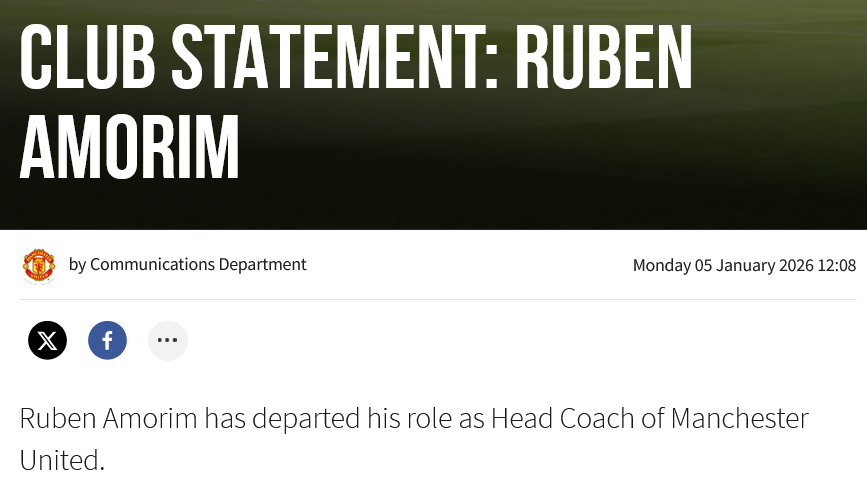Click the 12:08 publication time
The width and height of the screenshot is (867, 490).
836,266
